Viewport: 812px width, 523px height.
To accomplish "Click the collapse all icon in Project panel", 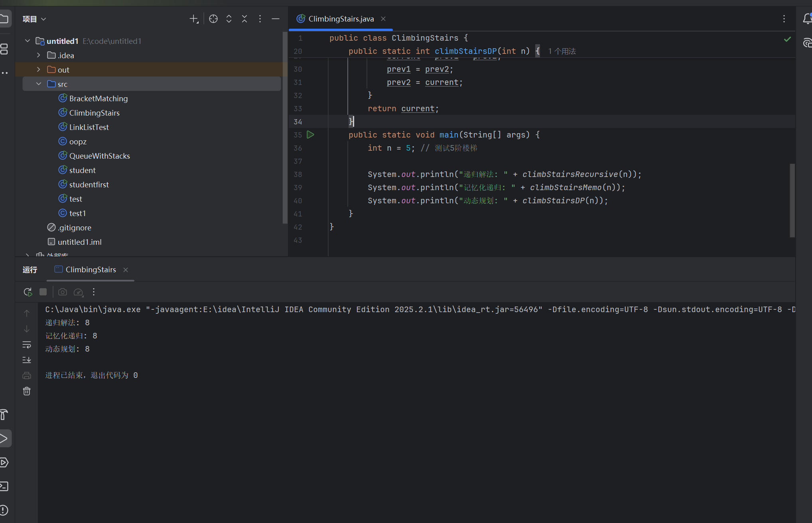I will point(244,19).
